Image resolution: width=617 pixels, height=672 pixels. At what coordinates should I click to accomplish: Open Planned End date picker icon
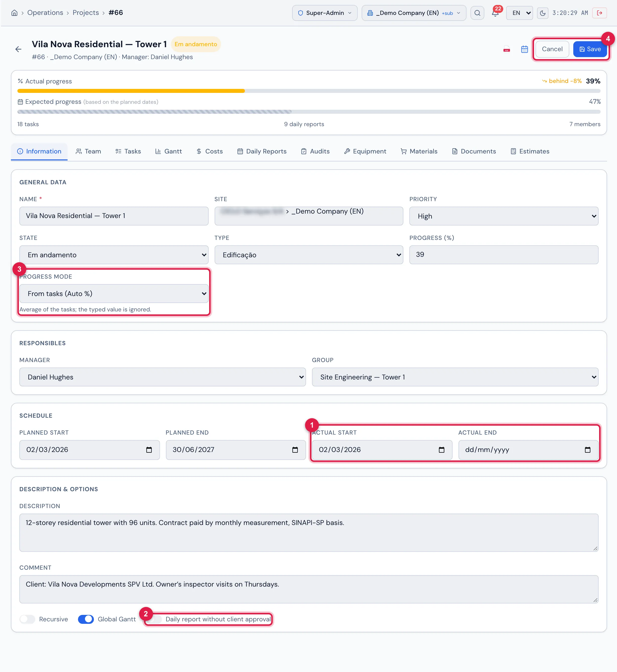tap(295, 450)
